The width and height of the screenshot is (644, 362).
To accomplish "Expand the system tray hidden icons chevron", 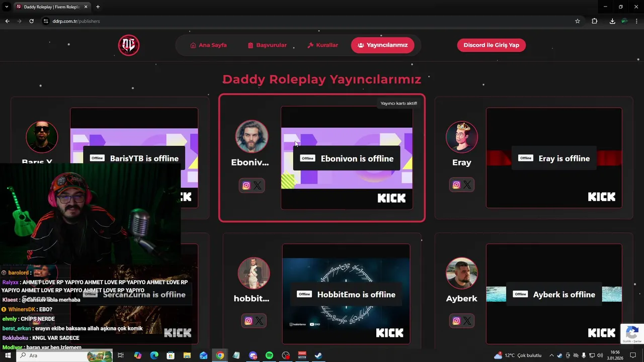I will tap(551, 355).
